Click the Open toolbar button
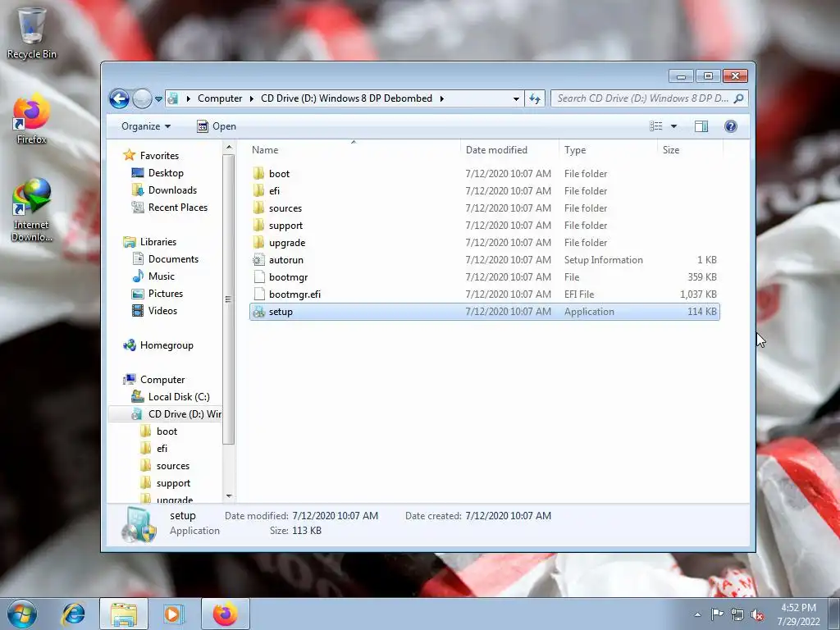The image size is (840, 630). pos(217,126)
